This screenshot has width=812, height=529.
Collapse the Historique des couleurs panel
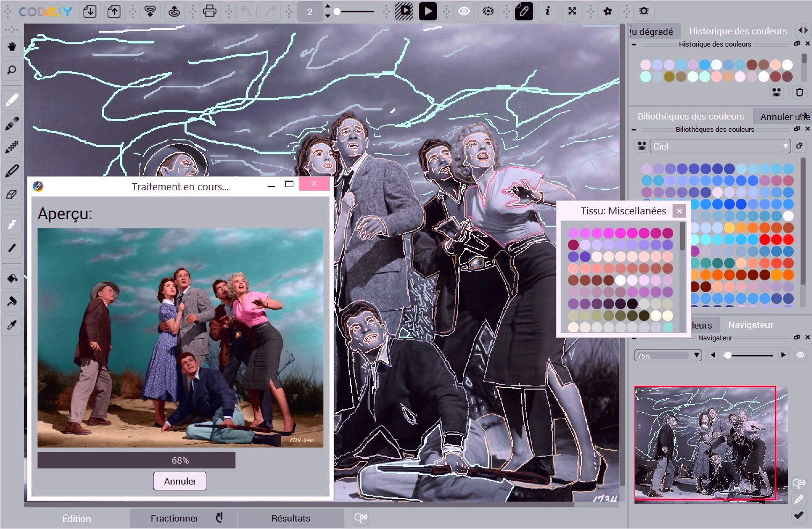pos(634,44)
